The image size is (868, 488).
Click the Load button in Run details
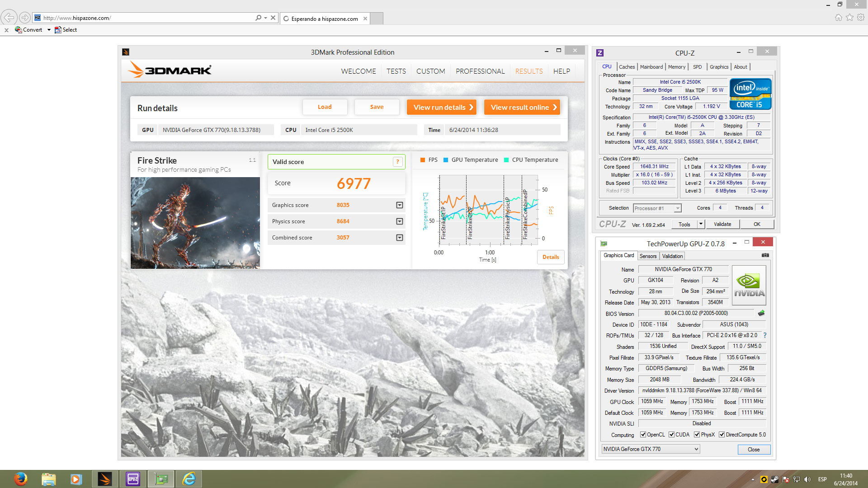pyautogui.click(x=325, y=107)
